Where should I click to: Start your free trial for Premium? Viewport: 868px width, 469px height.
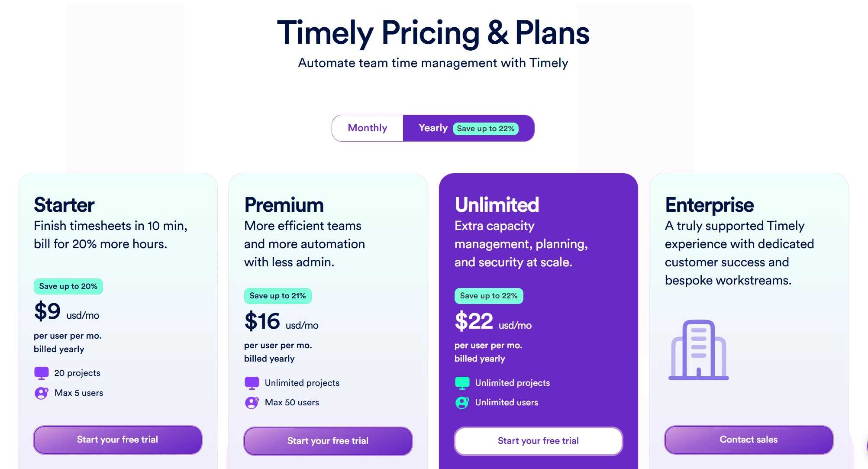coord(328,441)
